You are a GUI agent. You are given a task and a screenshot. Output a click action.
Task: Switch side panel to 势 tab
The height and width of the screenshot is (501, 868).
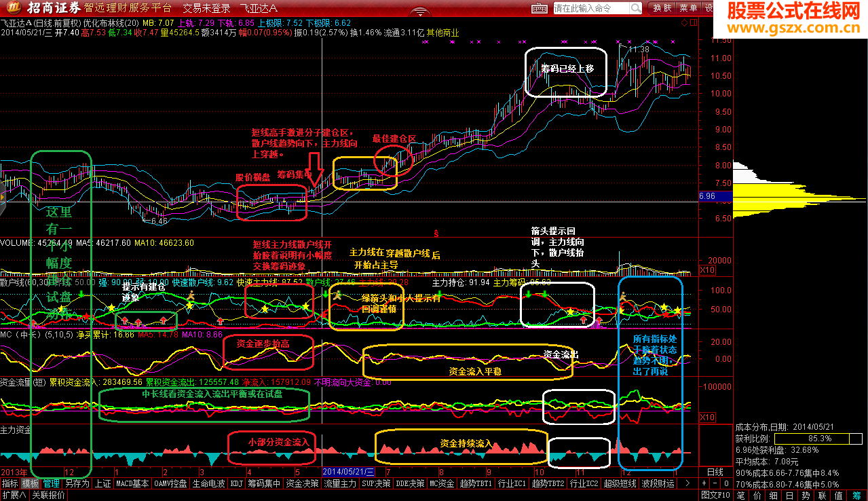click(806, 496)
